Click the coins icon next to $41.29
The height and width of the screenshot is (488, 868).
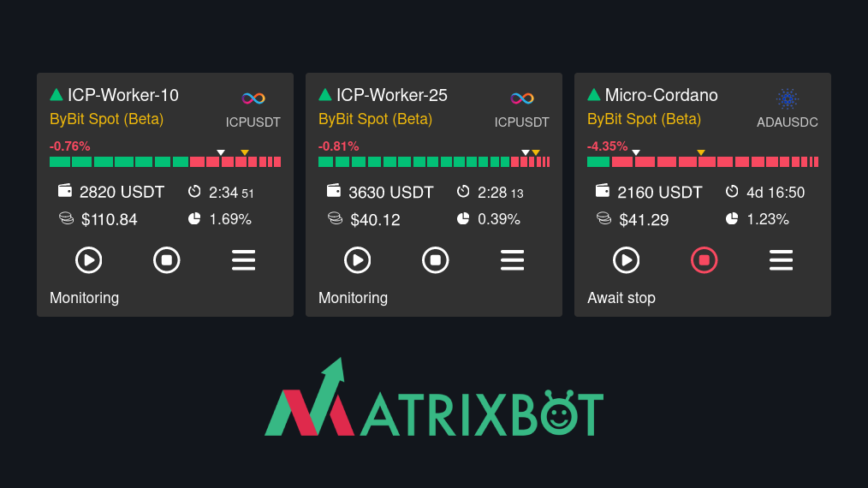tap(604, 218)
